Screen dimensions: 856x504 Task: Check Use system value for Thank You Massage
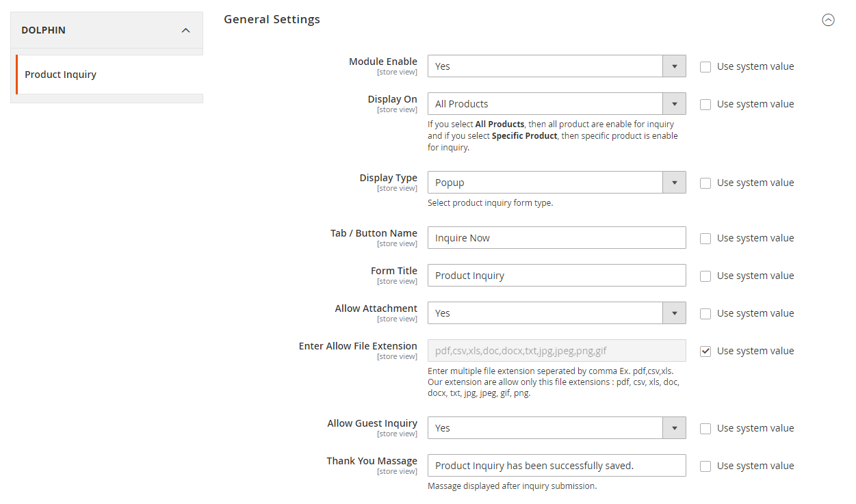point(705,466)
